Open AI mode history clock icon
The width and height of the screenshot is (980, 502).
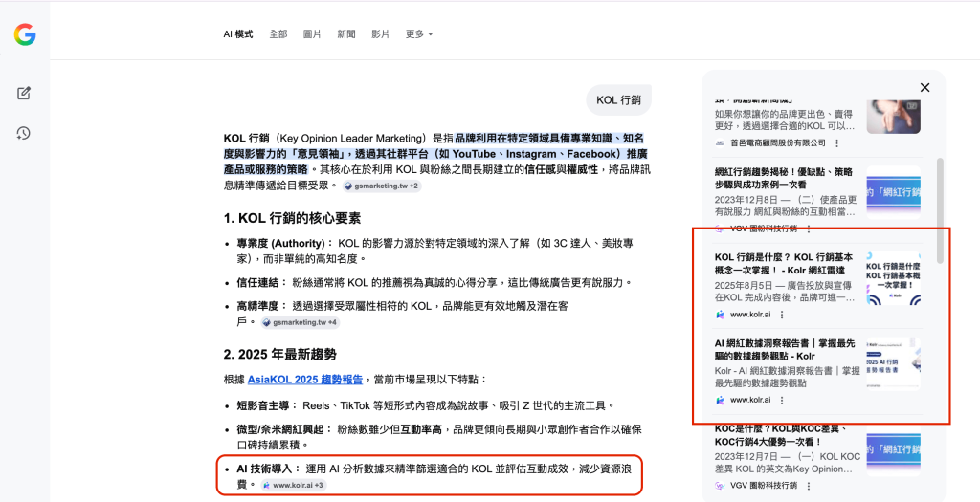pos(24,133)
